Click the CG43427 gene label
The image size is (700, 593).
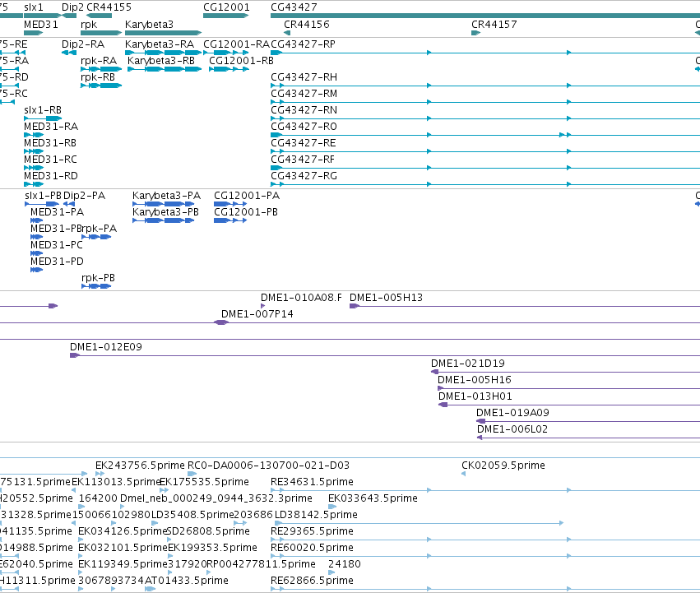tap(294, 7)
